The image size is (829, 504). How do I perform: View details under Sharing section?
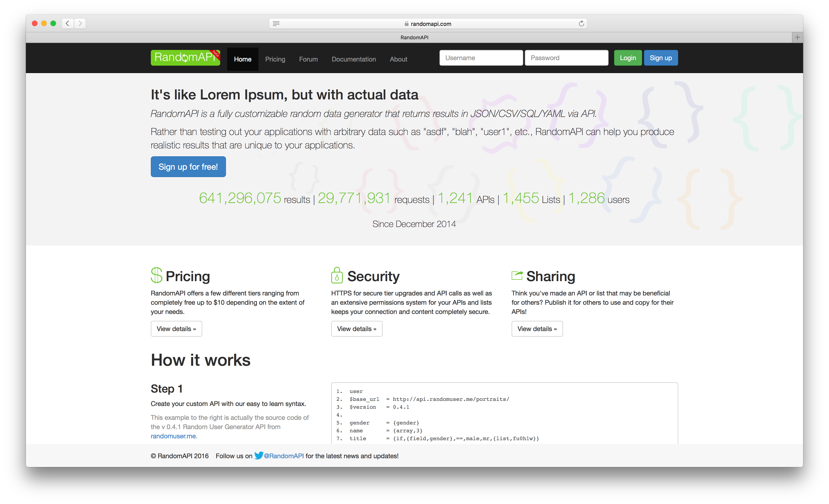tap(537, 329)
